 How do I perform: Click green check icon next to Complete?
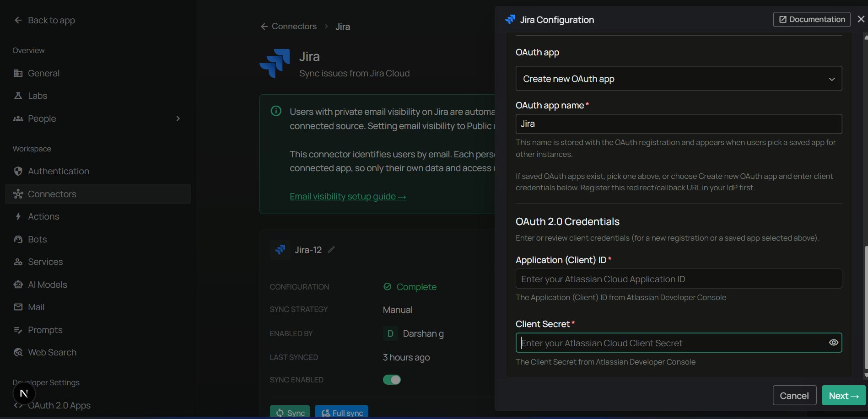(x=388, y=287)
